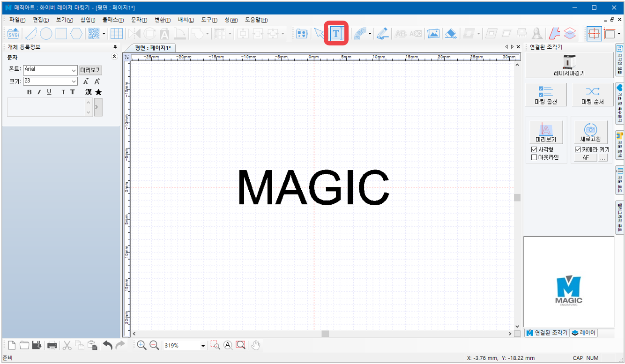Click 미리보기 next to the font dropdown

[90, 70]
